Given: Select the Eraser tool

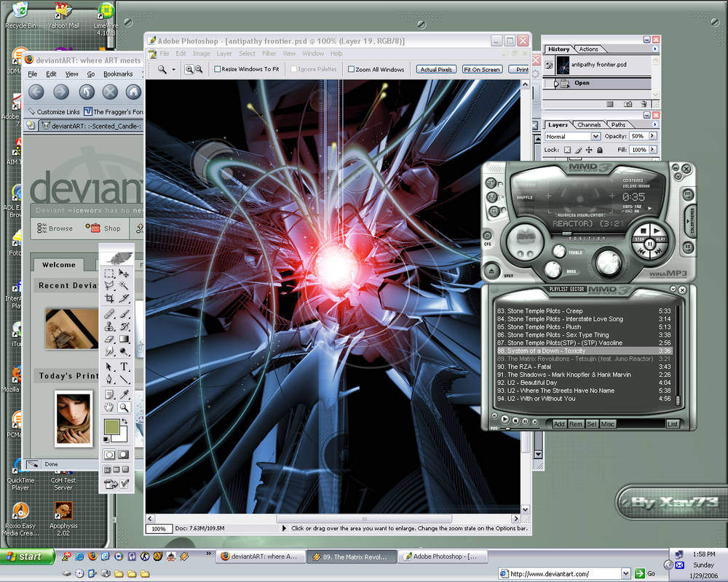Looking at the screenshot, I should [110, 339].
